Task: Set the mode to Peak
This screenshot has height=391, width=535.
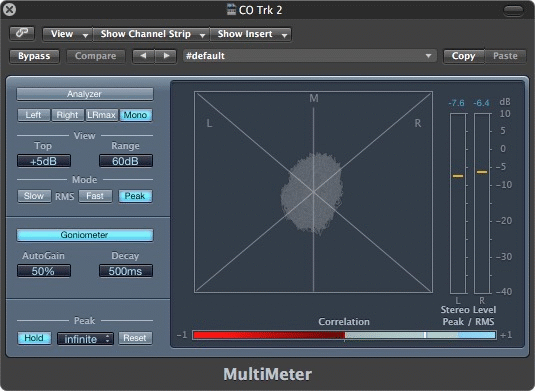Action: [x=135, y=196]
